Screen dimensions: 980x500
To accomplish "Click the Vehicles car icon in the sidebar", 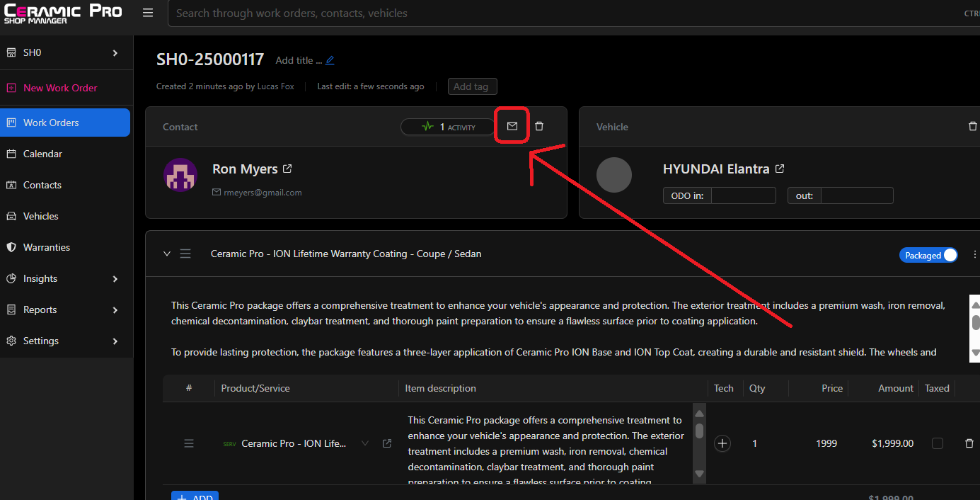I will [x=11, y=216].
